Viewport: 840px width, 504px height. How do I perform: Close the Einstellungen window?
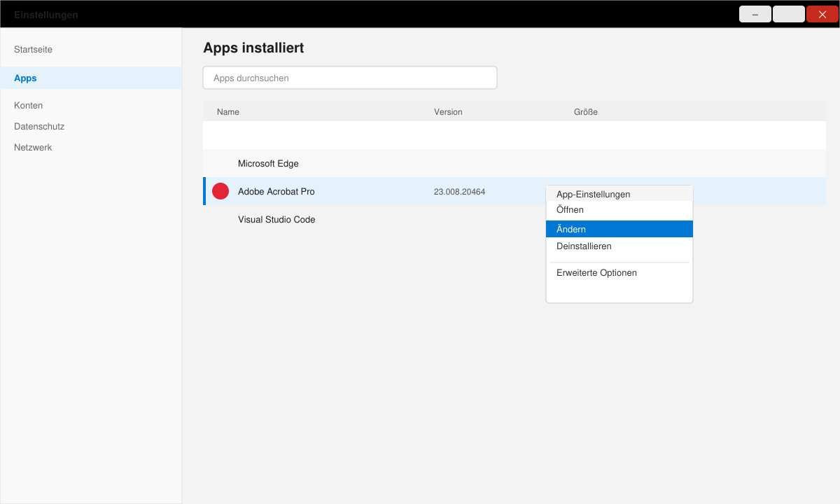coord(822,14)
